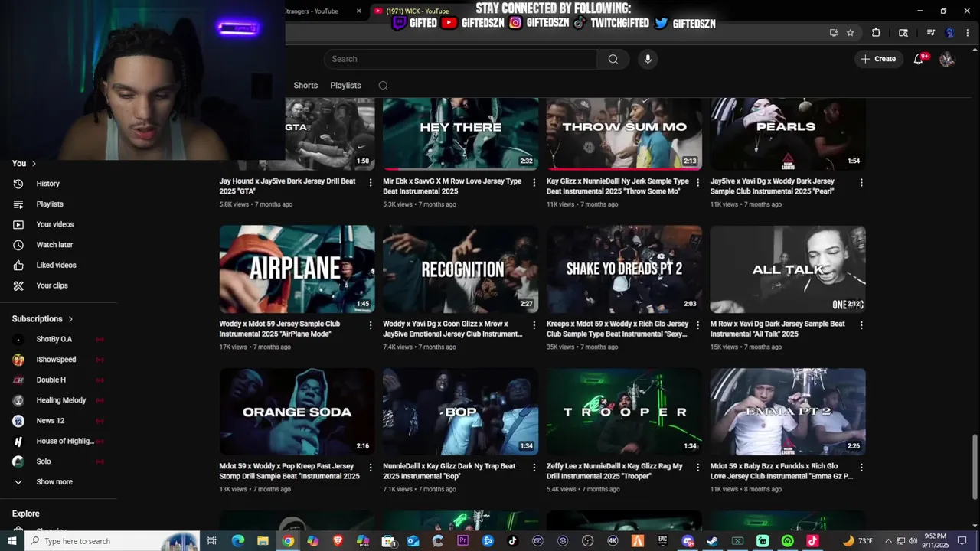Viewport: 980px width, 551px height.
Task: Play the TROOPER video thumbnail
Action: point(624,412)
